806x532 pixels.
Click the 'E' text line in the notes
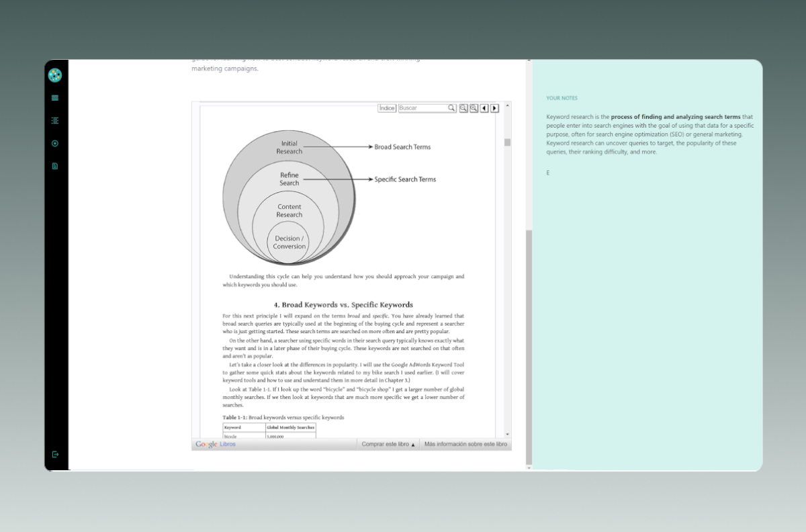pyautogui.click(x=548, y=173)
